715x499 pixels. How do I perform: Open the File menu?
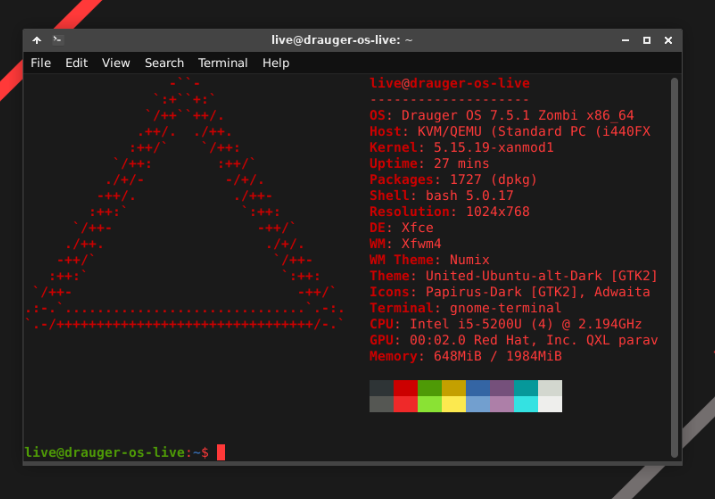40,63
